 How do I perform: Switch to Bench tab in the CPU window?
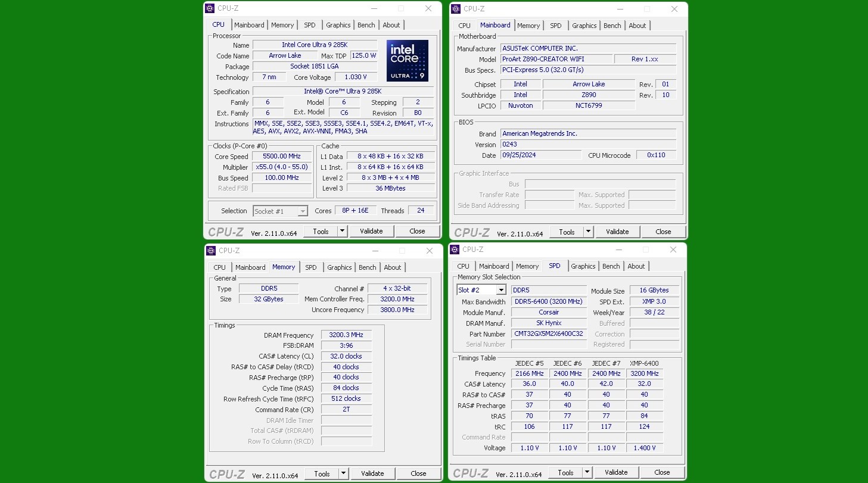(366, 25)
